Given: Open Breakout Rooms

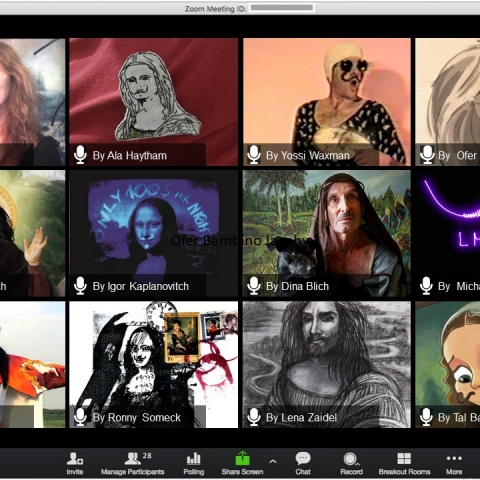Looking at the screenshot, I should (404, 463).
